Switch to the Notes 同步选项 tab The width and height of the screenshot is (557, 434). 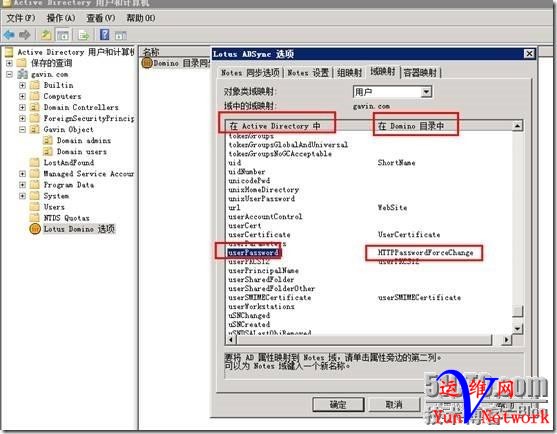tap(250, 72)
